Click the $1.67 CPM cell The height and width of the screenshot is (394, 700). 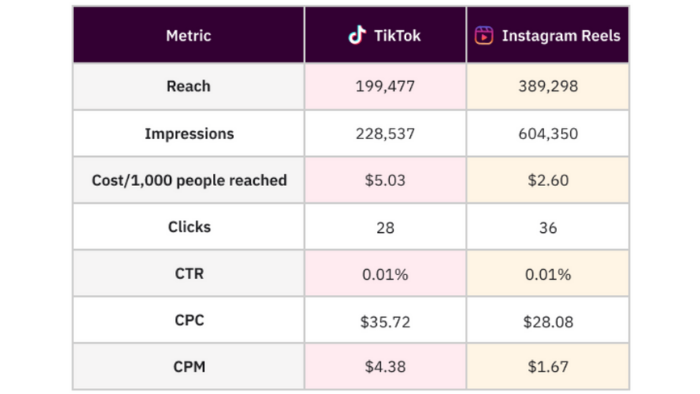coord(548,367)
